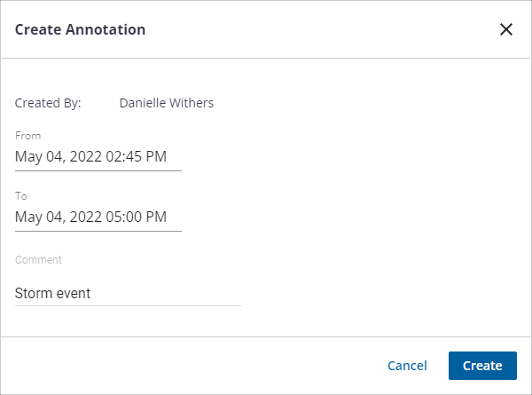Click the Created By label
This screenshot has height=395, width=532.
48,103
